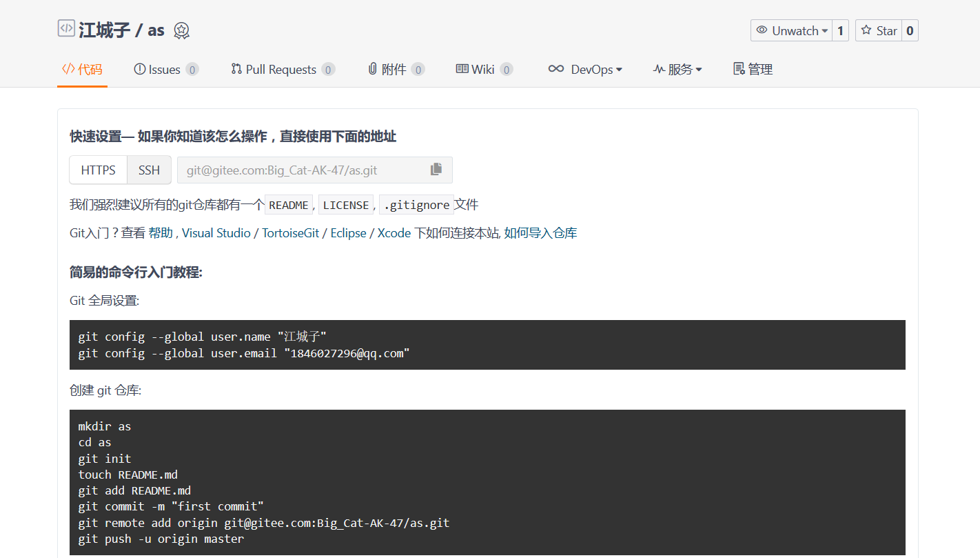This screenshot has width=980, height=558.
Task: Click the 'git add README.md' command line
Action: point(134,490)
